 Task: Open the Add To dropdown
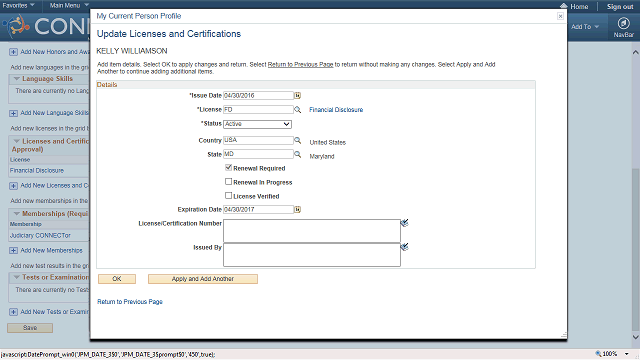[585, 27]
